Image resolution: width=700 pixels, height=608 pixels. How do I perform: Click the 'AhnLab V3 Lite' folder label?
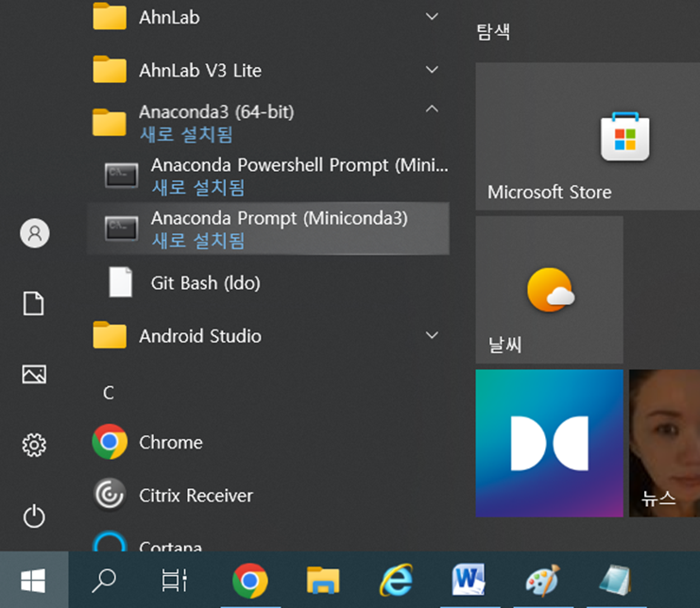[200, 71]
